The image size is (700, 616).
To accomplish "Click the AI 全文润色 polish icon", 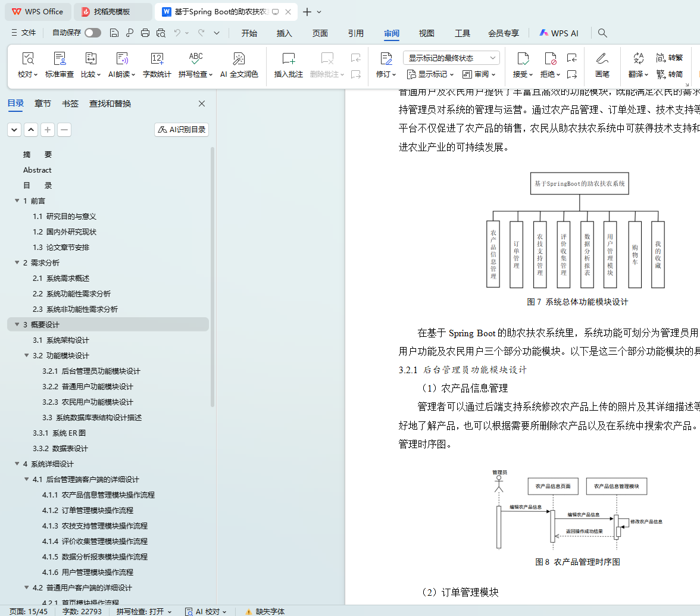I will pos(239,59).
